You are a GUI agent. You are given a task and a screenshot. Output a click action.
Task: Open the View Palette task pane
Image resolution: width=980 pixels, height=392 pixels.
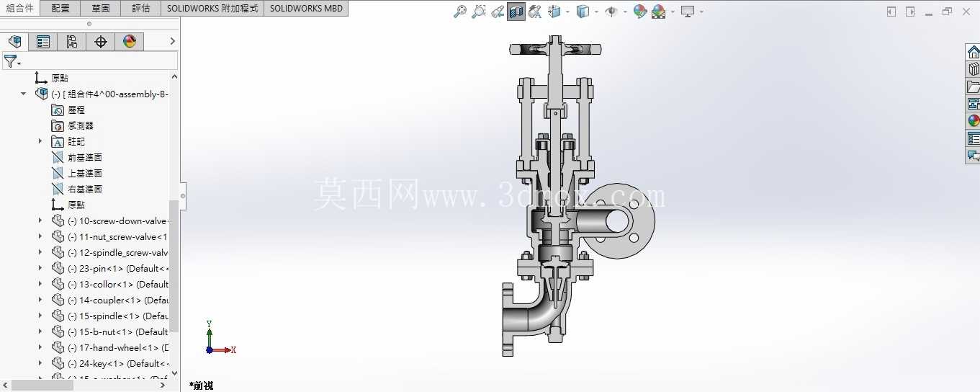point(973,104)
